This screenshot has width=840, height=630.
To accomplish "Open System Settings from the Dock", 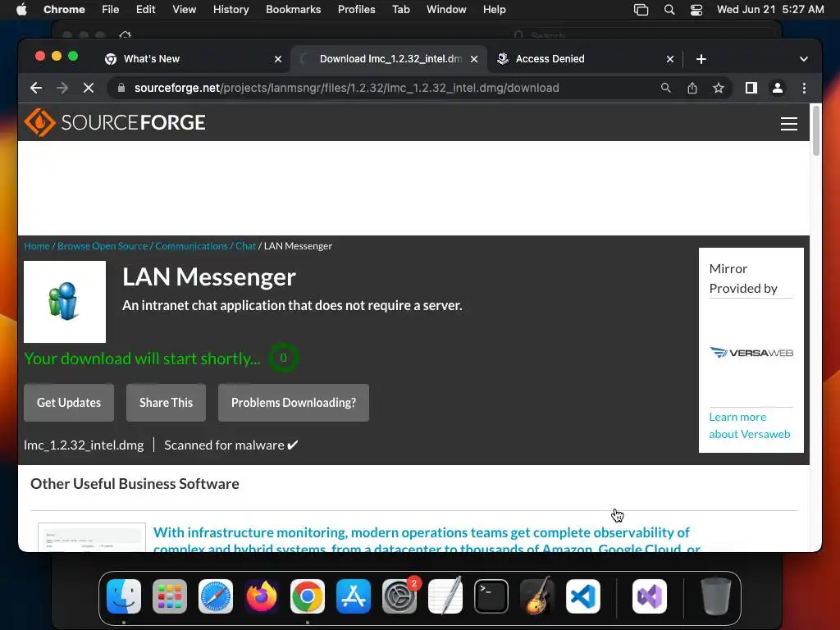I will click(x=399, y=596).
